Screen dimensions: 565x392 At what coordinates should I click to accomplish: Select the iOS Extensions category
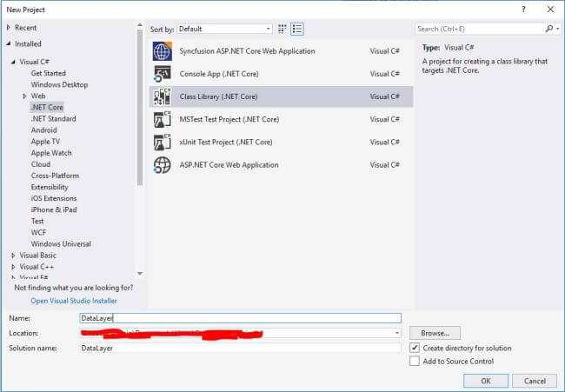[54, 198]
